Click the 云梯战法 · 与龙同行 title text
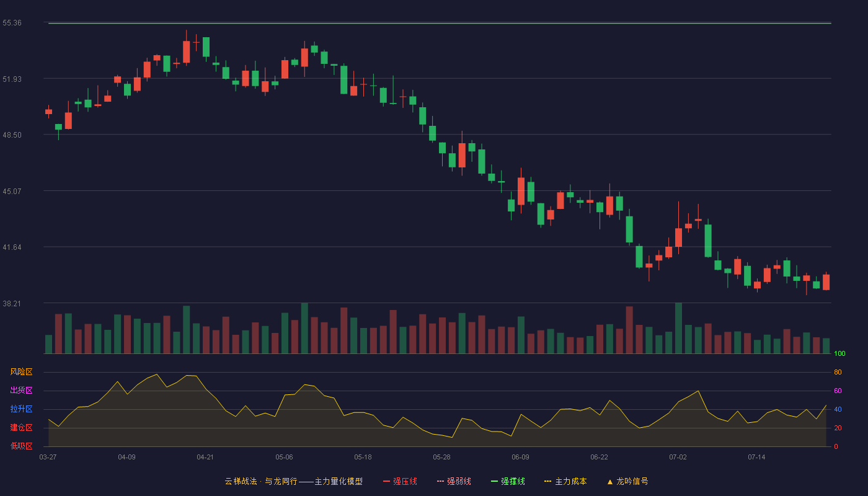The image size is (868, 496). [x=261, y=481]
